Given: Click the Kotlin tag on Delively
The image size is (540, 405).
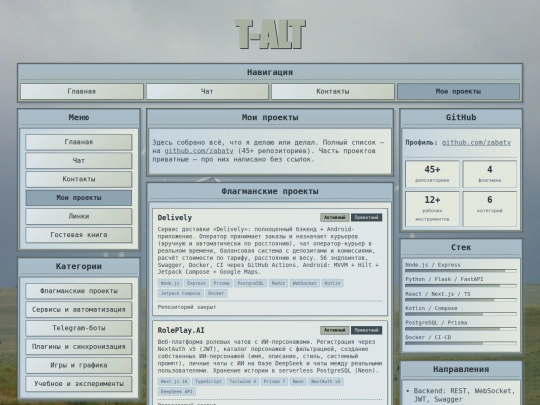Looking at the screenshot, I should [x=332, y=283].
